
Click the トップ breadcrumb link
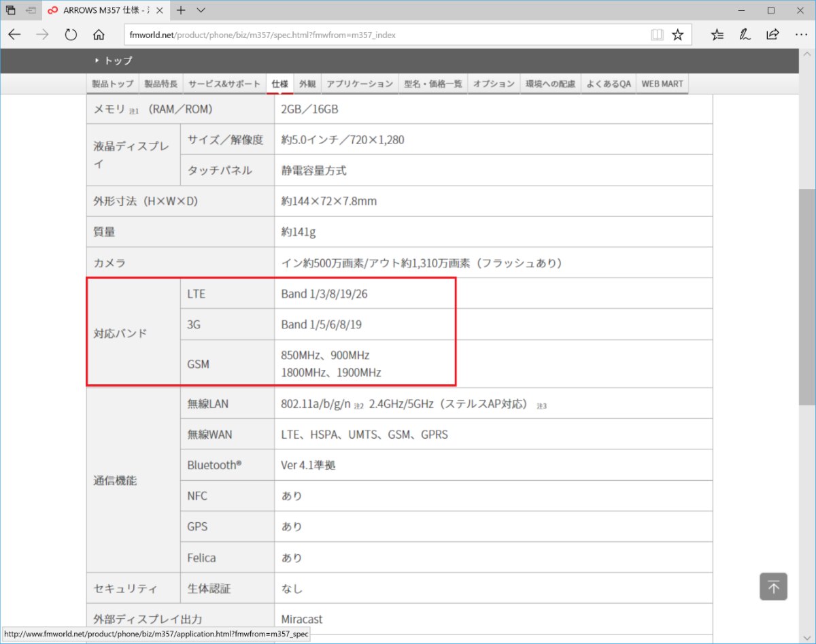(118, 61)
